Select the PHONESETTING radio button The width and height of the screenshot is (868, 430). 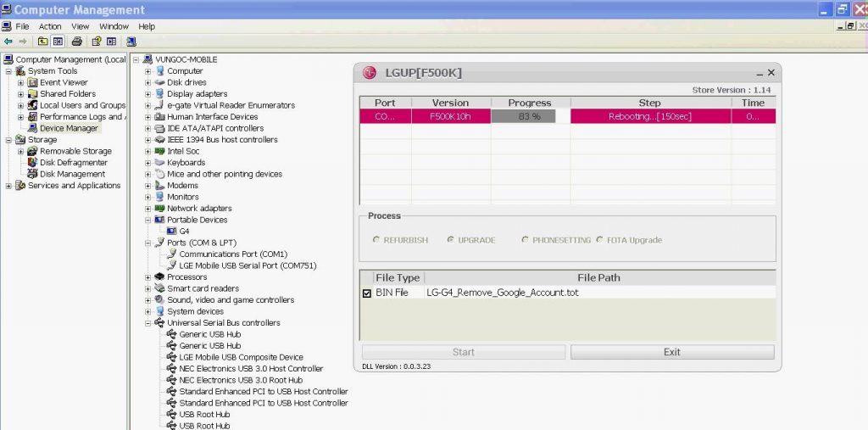click(525, 240)
